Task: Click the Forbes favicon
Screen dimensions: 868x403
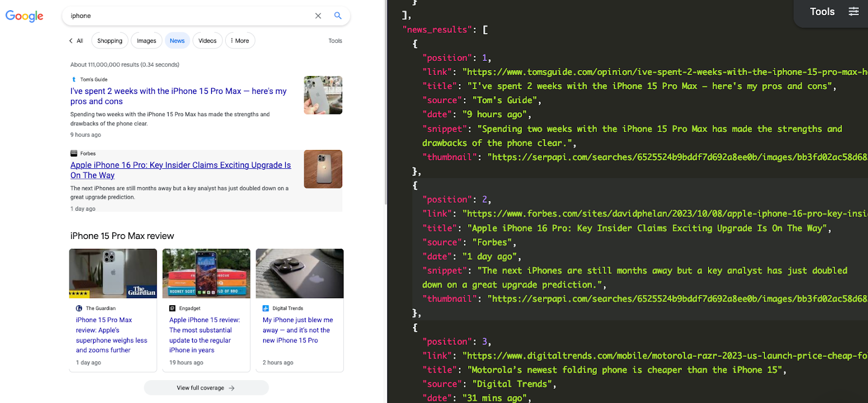Action: (x=74, y=153)
